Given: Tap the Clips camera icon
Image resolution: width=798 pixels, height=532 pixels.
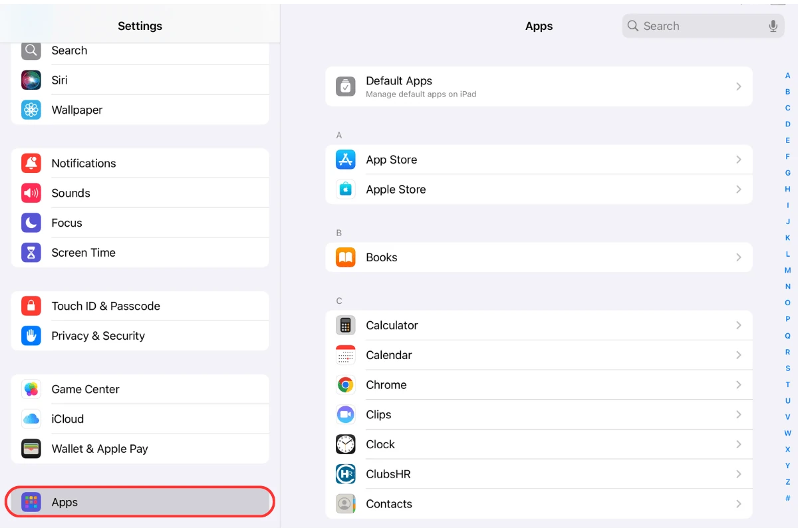Looking at the screenshot, I should click(x=346, y=414).
